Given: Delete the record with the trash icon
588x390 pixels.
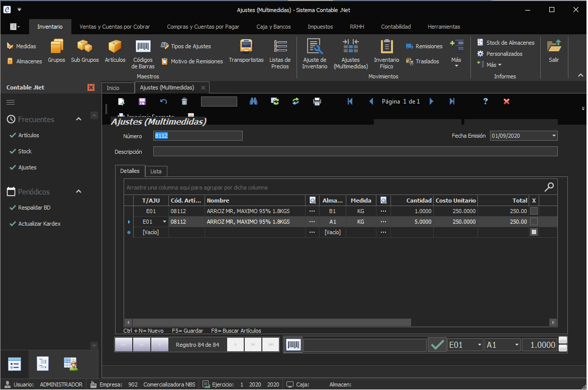Looking at the screenshot, I should click(184, 101).
